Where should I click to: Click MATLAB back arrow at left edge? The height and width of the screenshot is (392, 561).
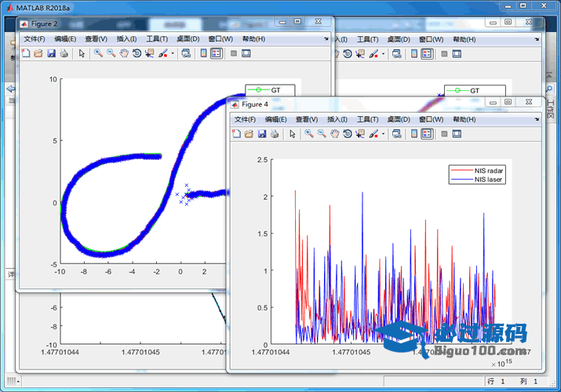click(x=11, y=89)
